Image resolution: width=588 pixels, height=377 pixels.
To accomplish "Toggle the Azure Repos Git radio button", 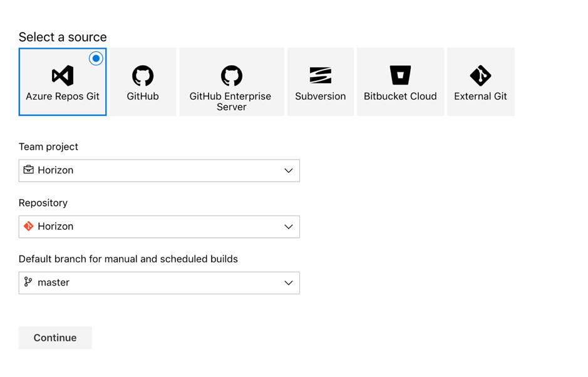I will point(96,58).
